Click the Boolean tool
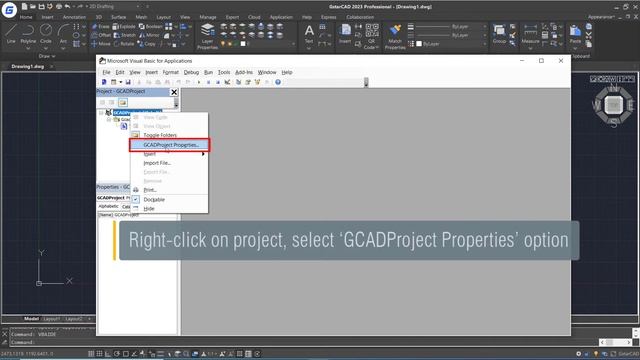 tap(150, 27)
